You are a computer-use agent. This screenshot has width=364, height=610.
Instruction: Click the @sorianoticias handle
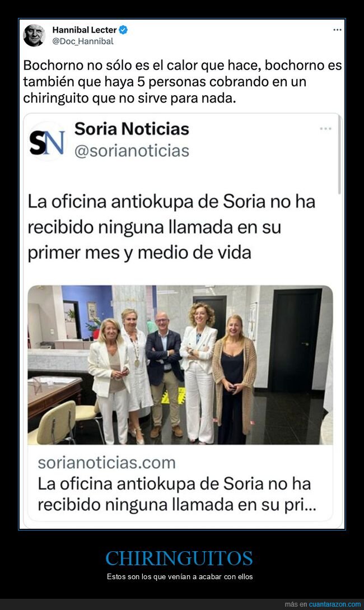coord(132,151)
